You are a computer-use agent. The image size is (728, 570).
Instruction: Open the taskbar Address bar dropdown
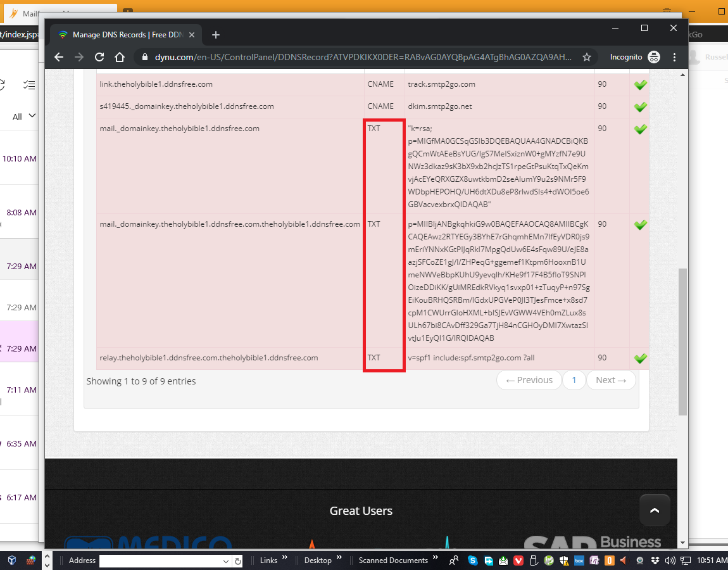coord(226,561)
